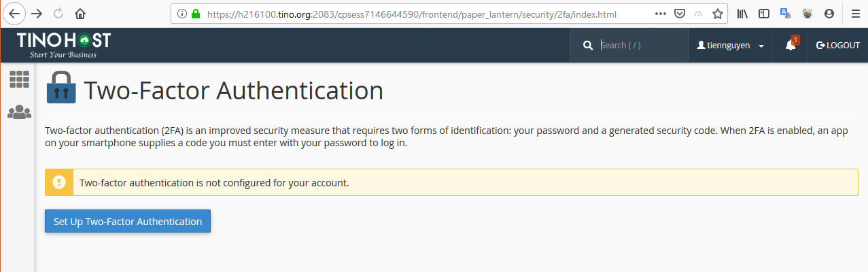Viewport: 868px width, 272px height.
Task: Show the Firefox Library icon
Action: coord(742,14)
